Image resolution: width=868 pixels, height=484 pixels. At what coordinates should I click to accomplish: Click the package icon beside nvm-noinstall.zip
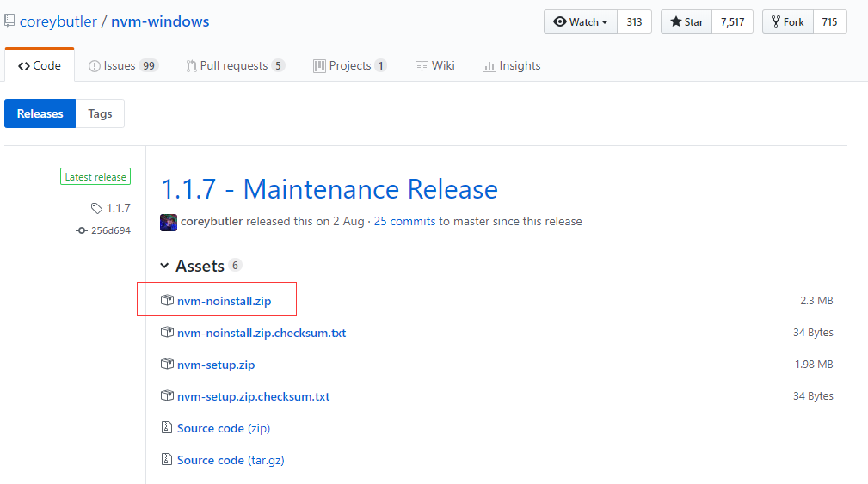point(167,300)
